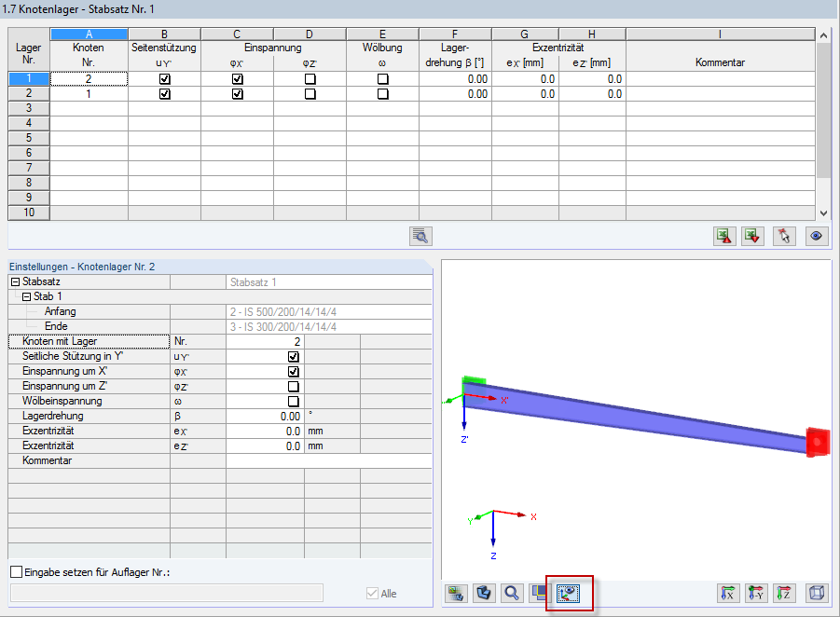Toggle the greyed-out Alle checkbox

tap(372, 593)
